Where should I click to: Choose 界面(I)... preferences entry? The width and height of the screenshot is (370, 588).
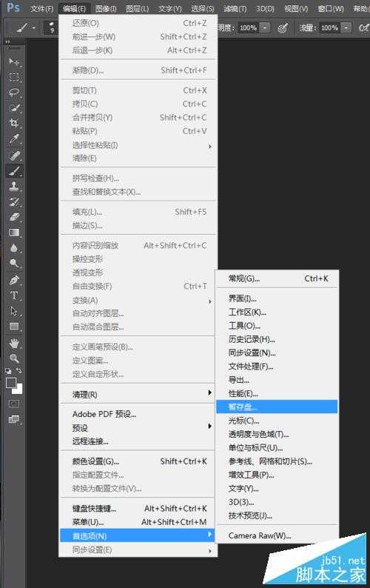(277, 298)
